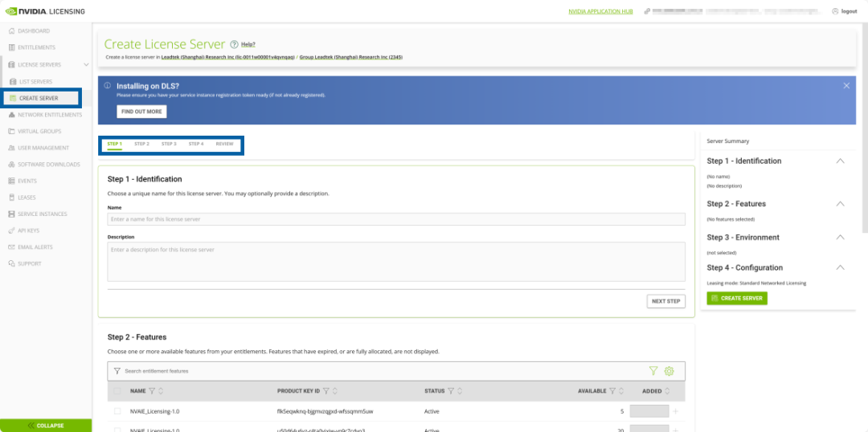Viewport: 868px width, 432px height.
Task: Switch to the STEP 3 tab
Action: [169, 144]
